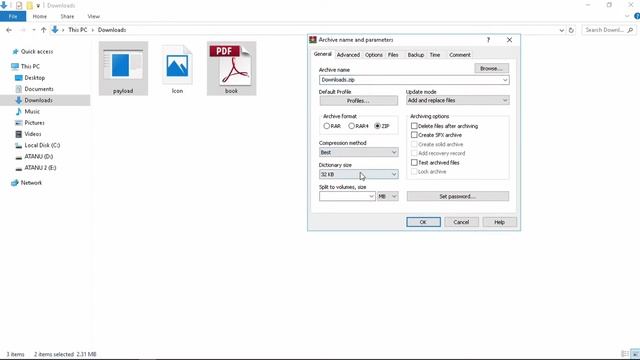Click the Search Downloads field

point(604,30)
